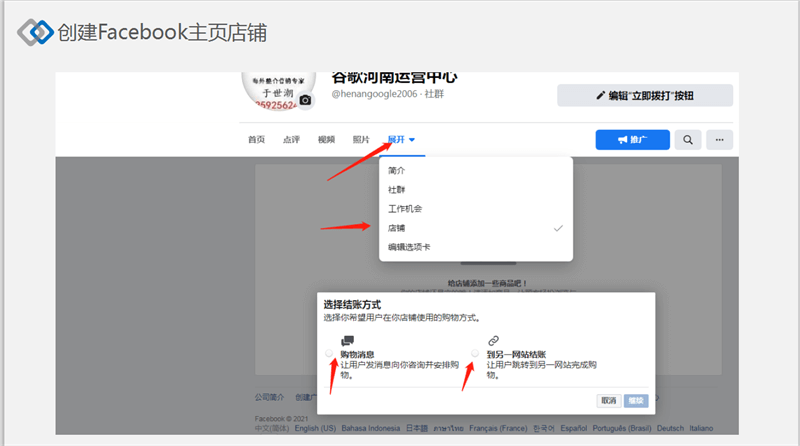Click the Bahasa Indonesia language link
The width and height of the screenshot is (800, 446).
click(x=371, y=428)
